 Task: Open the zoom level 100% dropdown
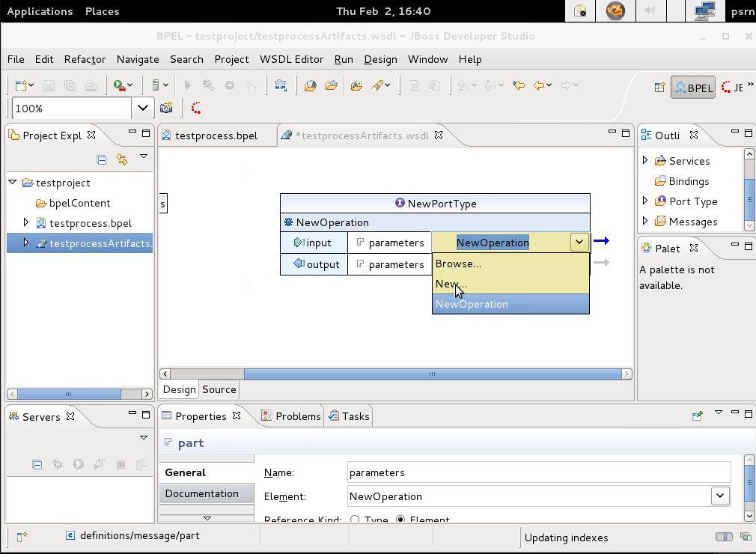tap(143, 108)
